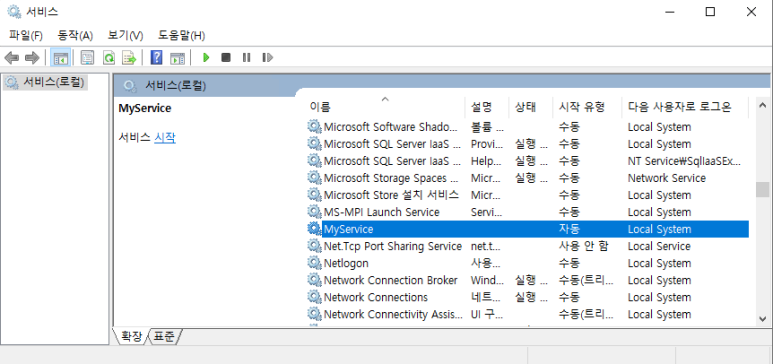Screen dimensions: 773x364
Task: Switch to the 확장 tab
Action: point(131,337)
